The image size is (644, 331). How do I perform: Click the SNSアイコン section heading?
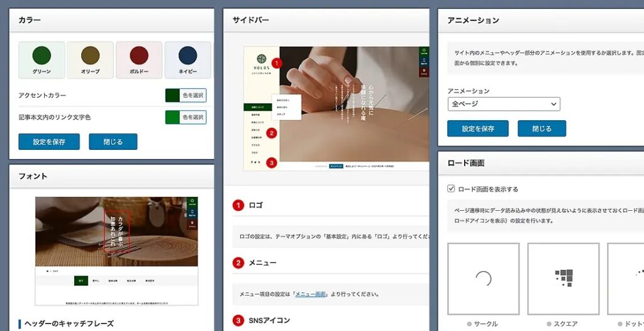pyautogui.click(x=269, y=320)
